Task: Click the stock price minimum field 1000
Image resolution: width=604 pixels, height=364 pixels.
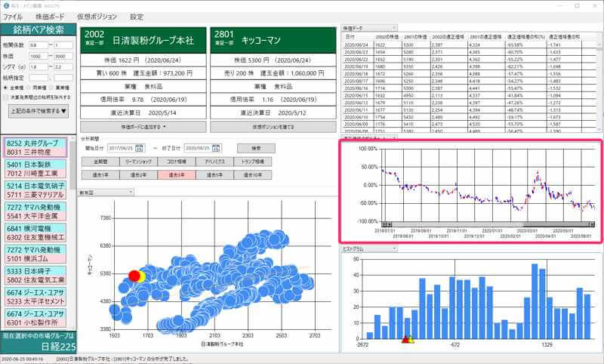Action: 39,56
